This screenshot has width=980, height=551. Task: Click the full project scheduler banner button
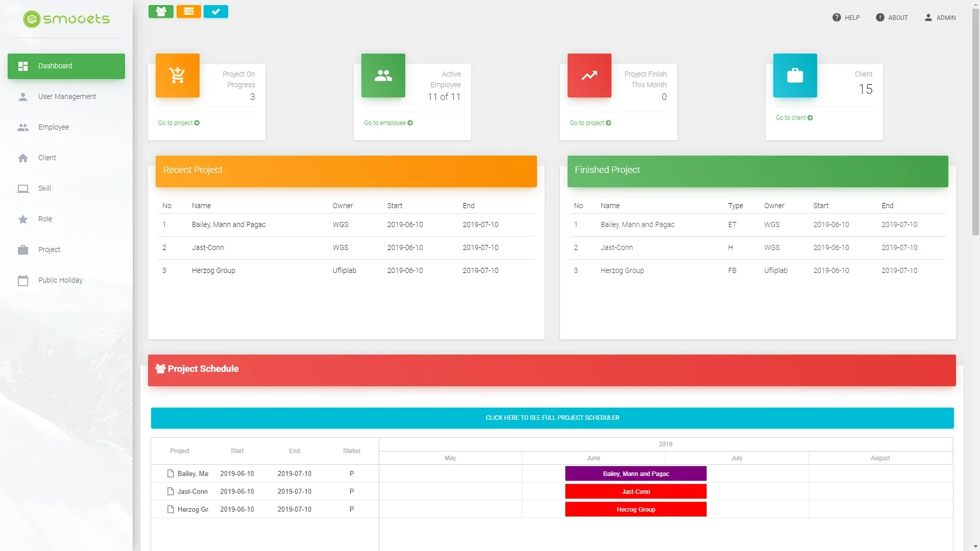click(552, 417)
